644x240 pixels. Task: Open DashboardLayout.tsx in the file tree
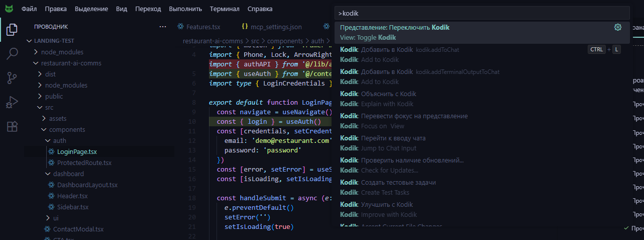87,185
